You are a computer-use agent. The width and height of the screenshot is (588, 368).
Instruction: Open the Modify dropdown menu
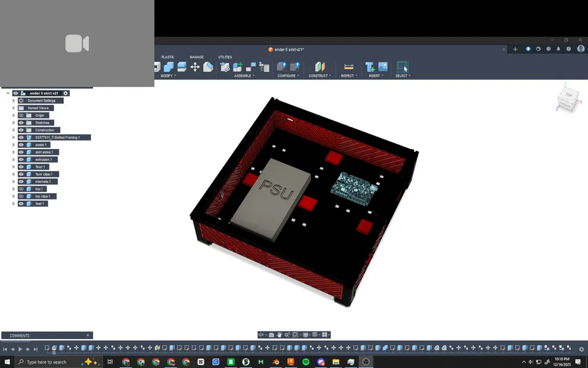(166, 76)
